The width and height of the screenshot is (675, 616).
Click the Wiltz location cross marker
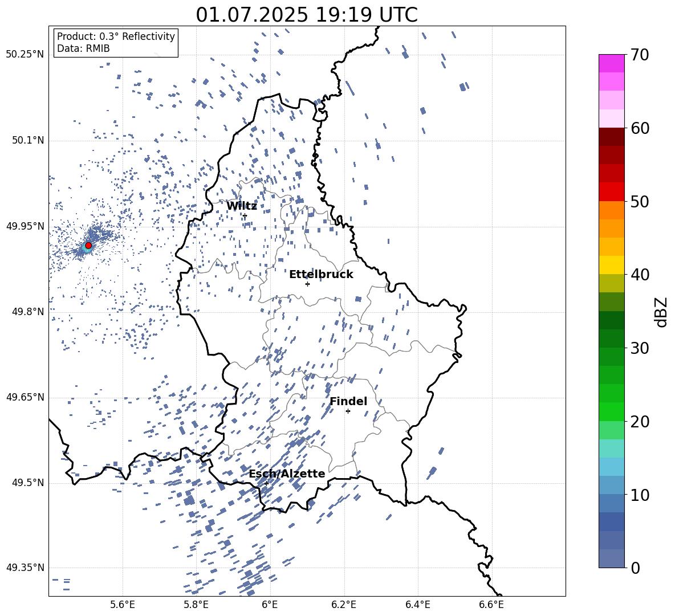pyautogui.click(x=245, y=215)
